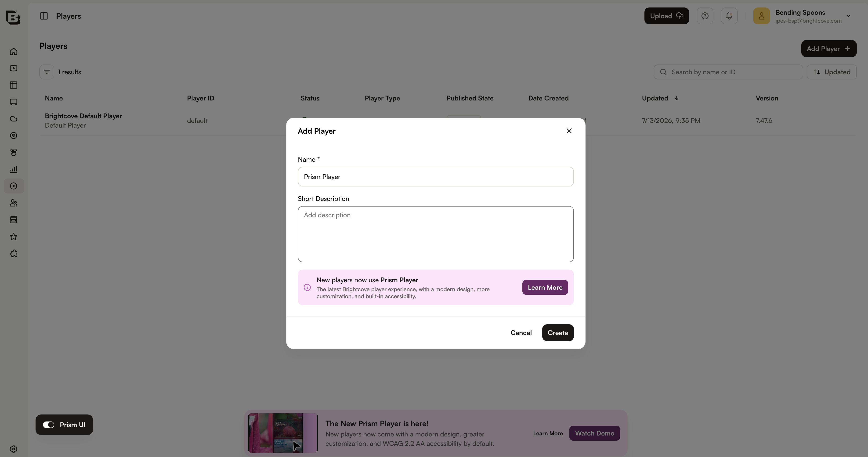This screenshot has width=868, height=457.
Task: Click the '1 results' count text
Action: tap(69, 72)
